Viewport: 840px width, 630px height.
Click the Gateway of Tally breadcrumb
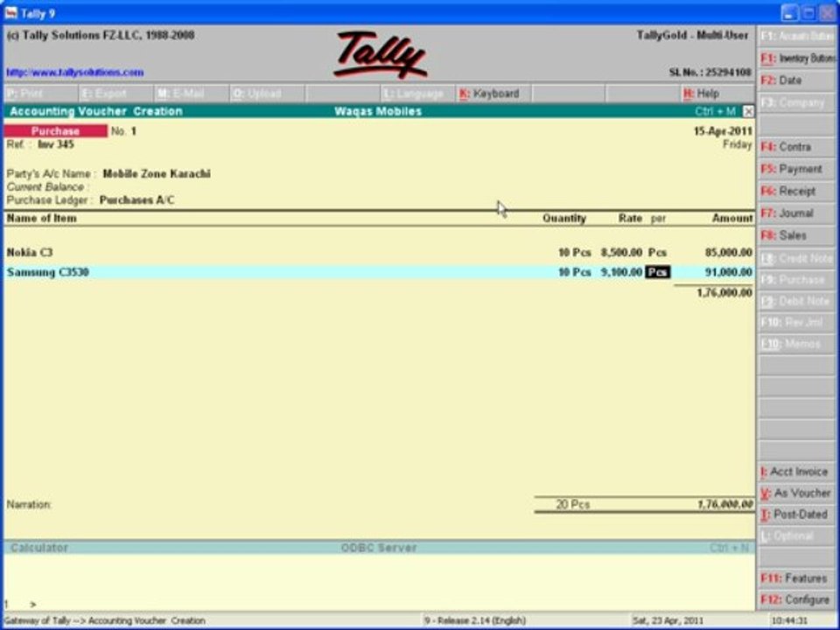(x=105, y=621)
